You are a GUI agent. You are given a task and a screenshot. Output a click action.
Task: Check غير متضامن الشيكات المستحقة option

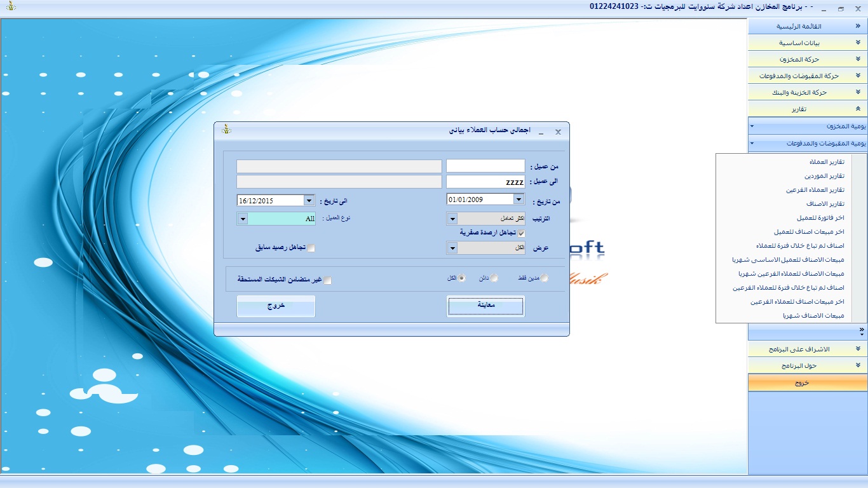(328, 280)
